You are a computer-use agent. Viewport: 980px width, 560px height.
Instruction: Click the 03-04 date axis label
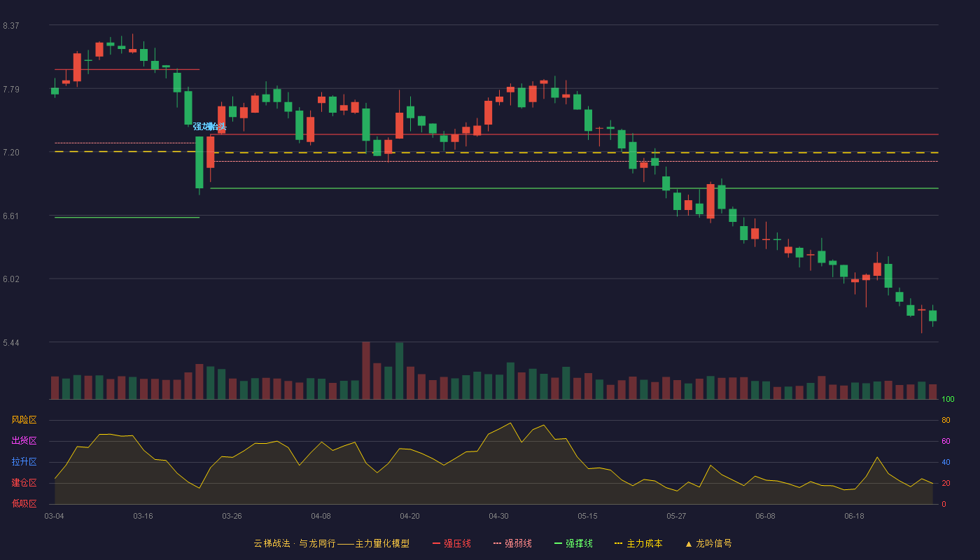54,516
